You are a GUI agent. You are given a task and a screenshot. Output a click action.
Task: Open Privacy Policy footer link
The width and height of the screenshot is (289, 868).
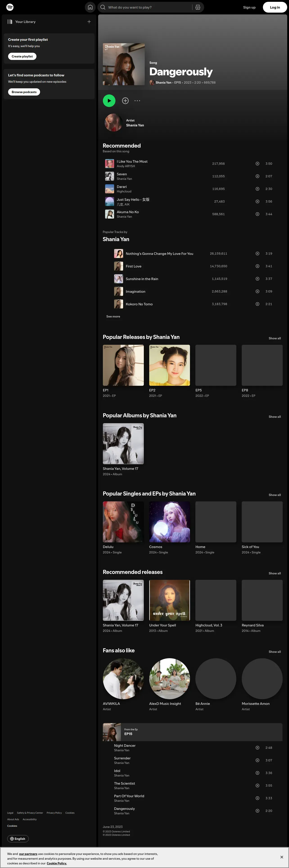(x=54, y=813)
